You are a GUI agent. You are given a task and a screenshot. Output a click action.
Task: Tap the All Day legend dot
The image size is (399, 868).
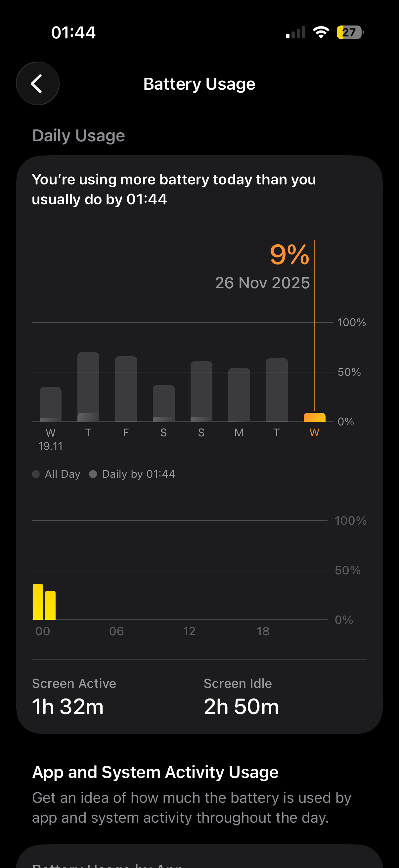pyautogui.click(x=36, y=474)
